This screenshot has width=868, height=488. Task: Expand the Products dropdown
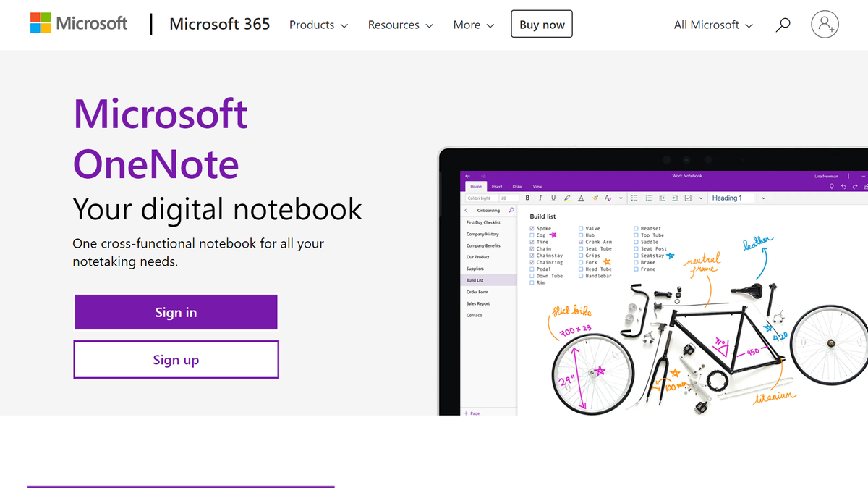(x=318, y=24)
